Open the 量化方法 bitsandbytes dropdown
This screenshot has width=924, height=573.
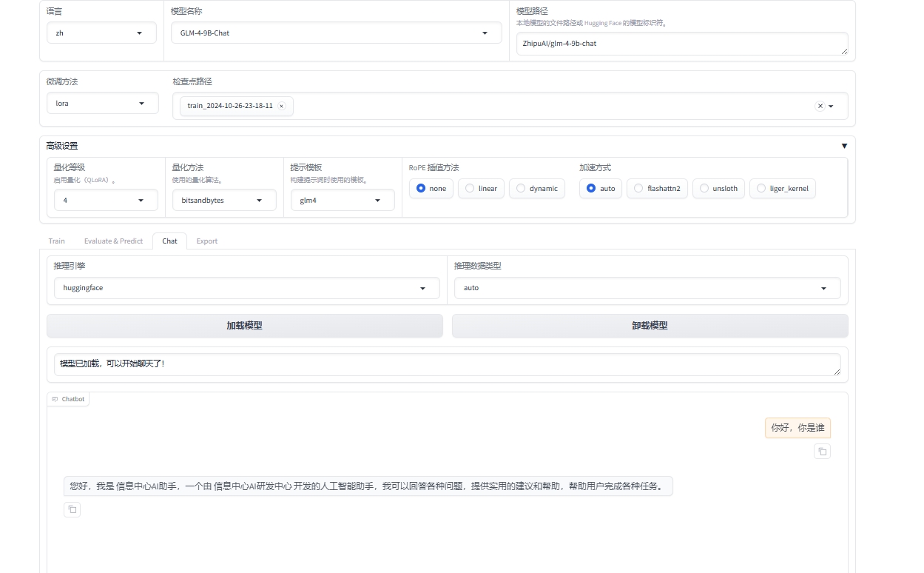tap(224, 201)
